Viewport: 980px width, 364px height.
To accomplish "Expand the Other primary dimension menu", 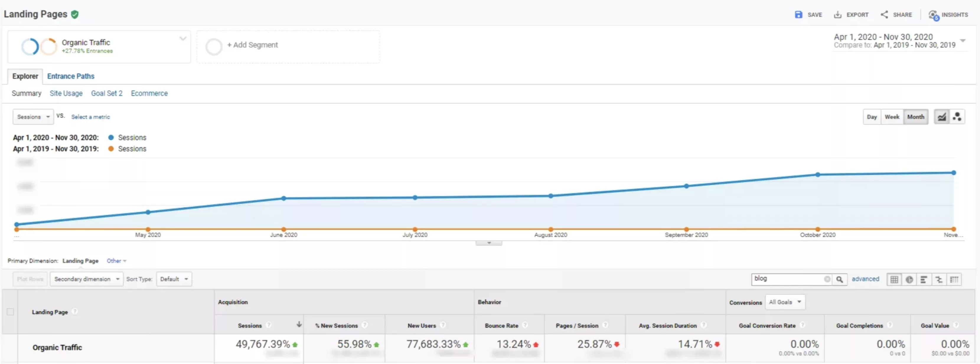I will coord(116,261).
